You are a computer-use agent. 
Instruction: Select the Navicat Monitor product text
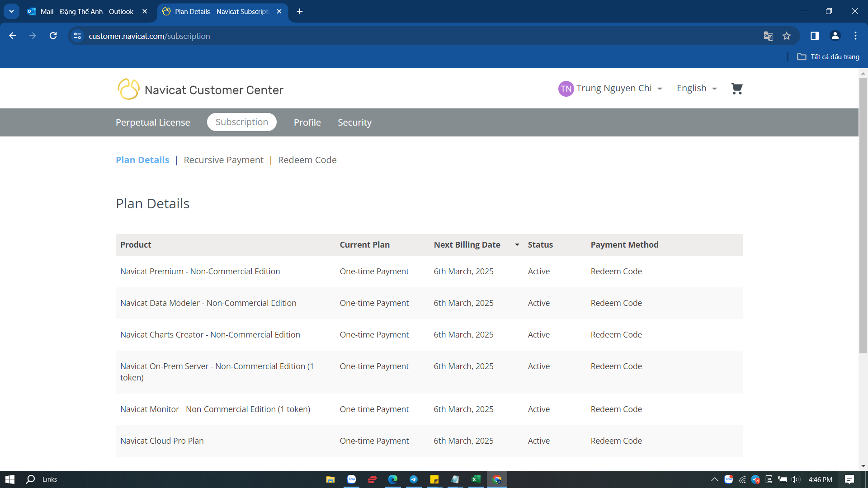pos(215,409)
